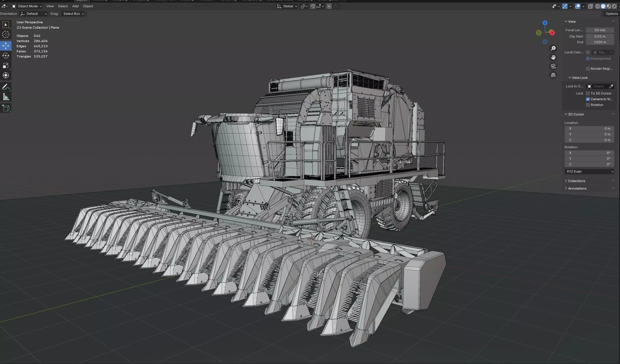620x364 pixels.
Task: Select the 3D Cursor tool
Action: [6, 35]
